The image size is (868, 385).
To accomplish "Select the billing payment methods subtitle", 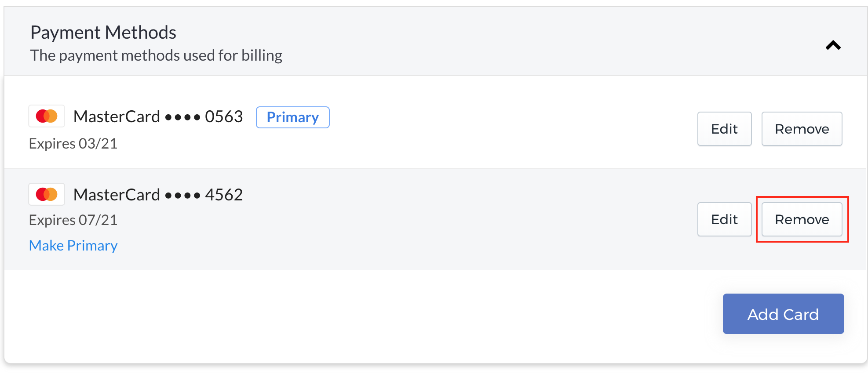I will 156,55.
